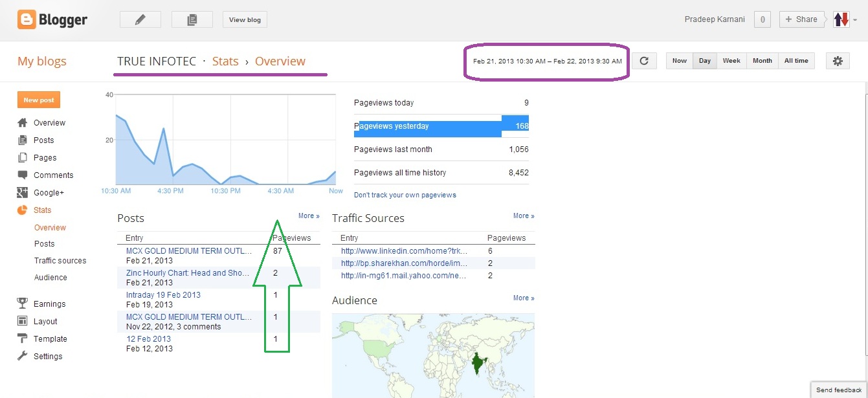
Task: Open Traffic sources under Stats
Action: 60,261
